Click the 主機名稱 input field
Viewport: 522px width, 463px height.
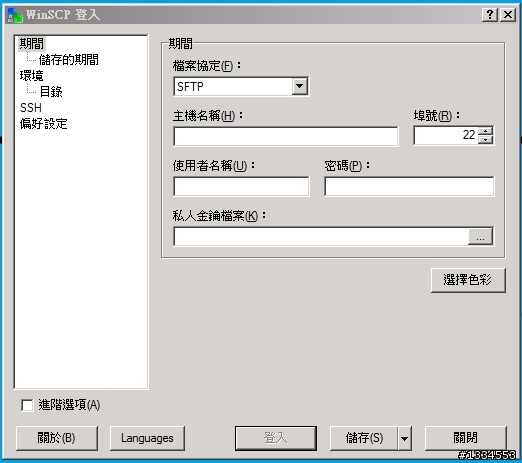(x=286, y=136)
